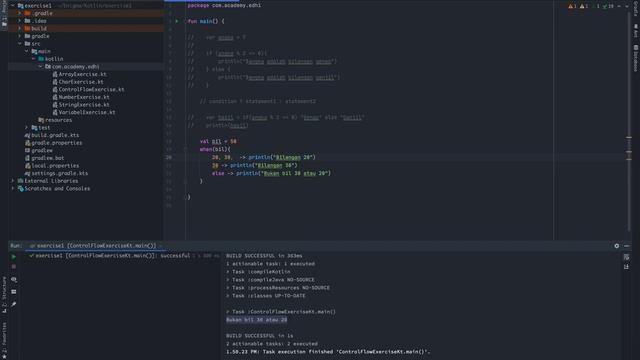Expand Scratches and Consoles node
640x360 pixels.
point(13,189)
